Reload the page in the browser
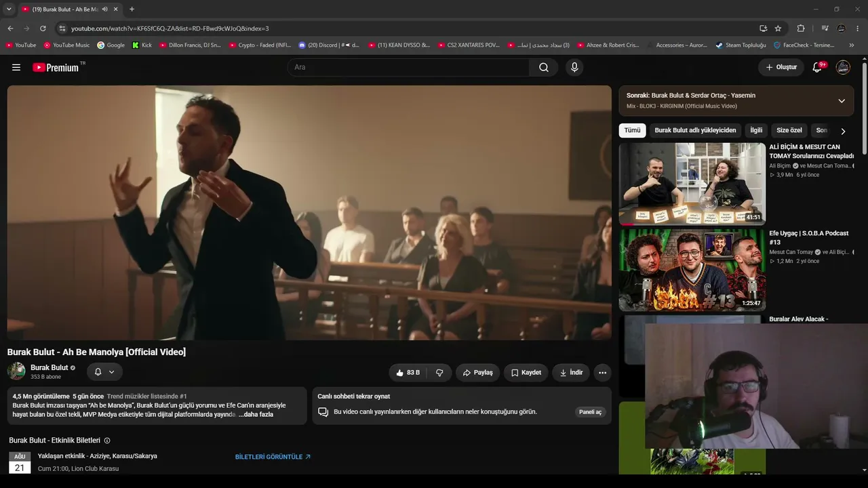This screenshot has width=868, height=488. 43,28
